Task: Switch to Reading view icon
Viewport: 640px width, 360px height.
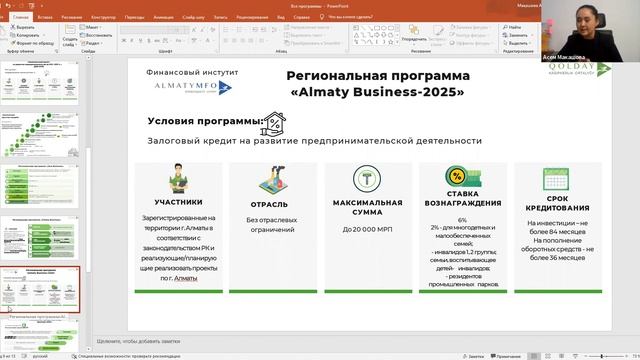Action: tap(562, 356)
